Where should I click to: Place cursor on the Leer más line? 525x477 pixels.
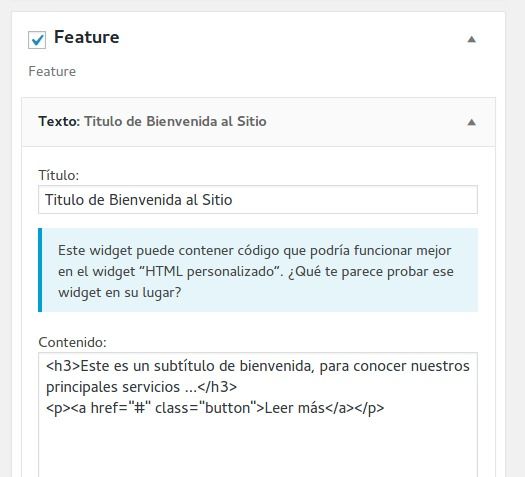tap(215, 408)
